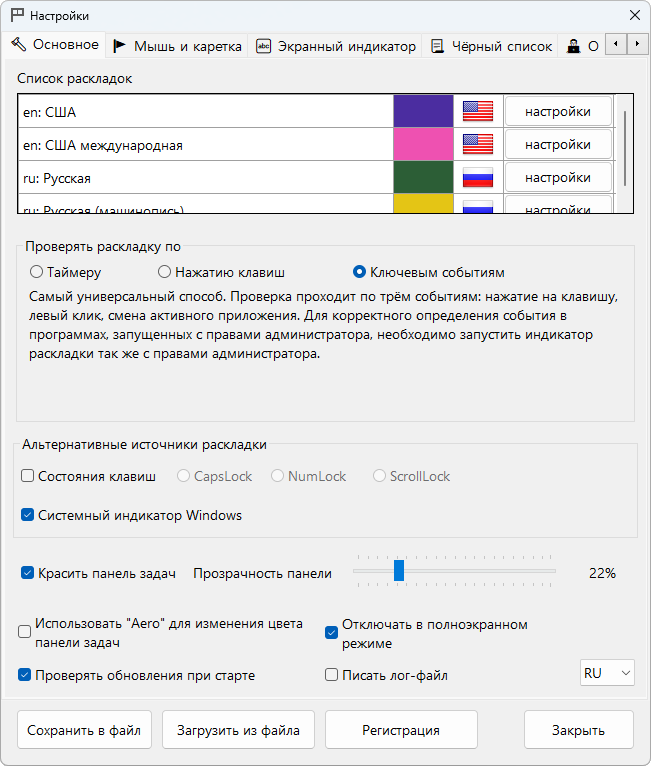651x766 pixels.
Task: Click US flag for США международная
Action: (x=478, y=145)
